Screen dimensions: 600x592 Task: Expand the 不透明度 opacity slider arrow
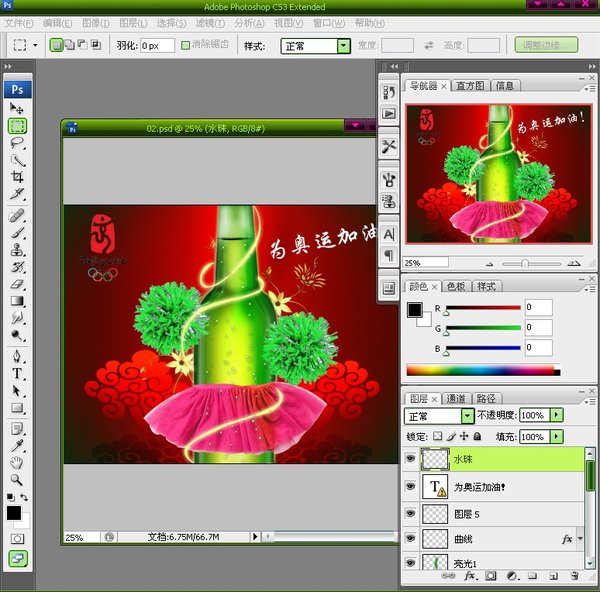pyautogui.click(x=557, y=415)
